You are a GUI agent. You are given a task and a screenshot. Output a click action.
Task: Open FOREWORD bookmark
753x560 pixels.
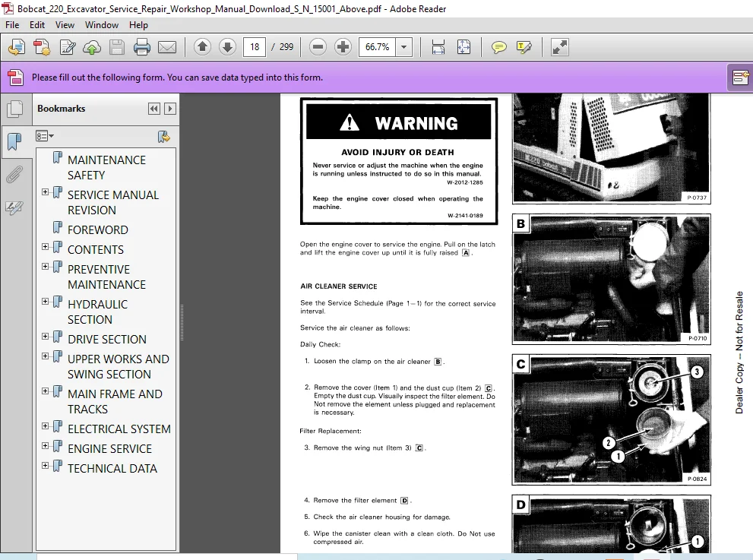[98, 230]
